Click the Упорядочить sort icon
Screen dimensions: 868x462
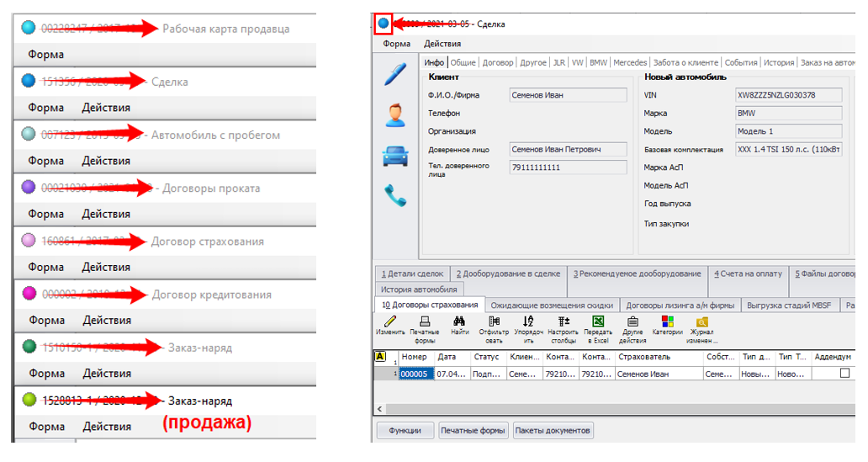(x=528, y=322)
